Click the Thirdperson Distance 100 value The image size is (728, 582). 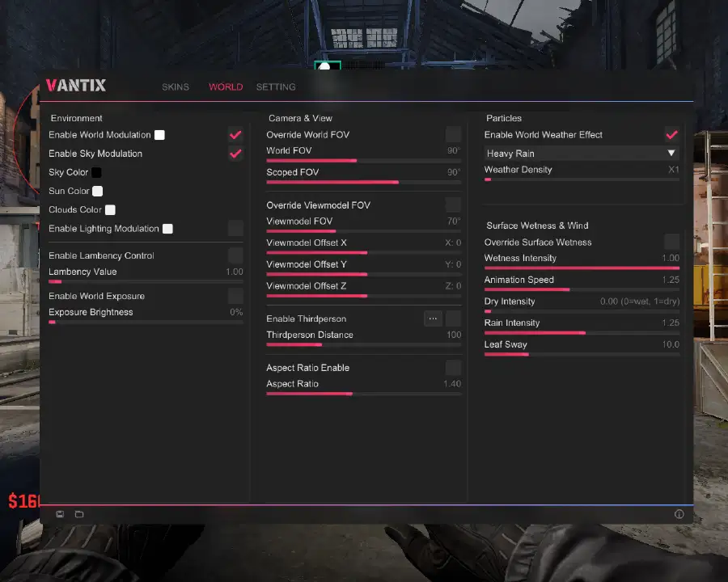454,335
